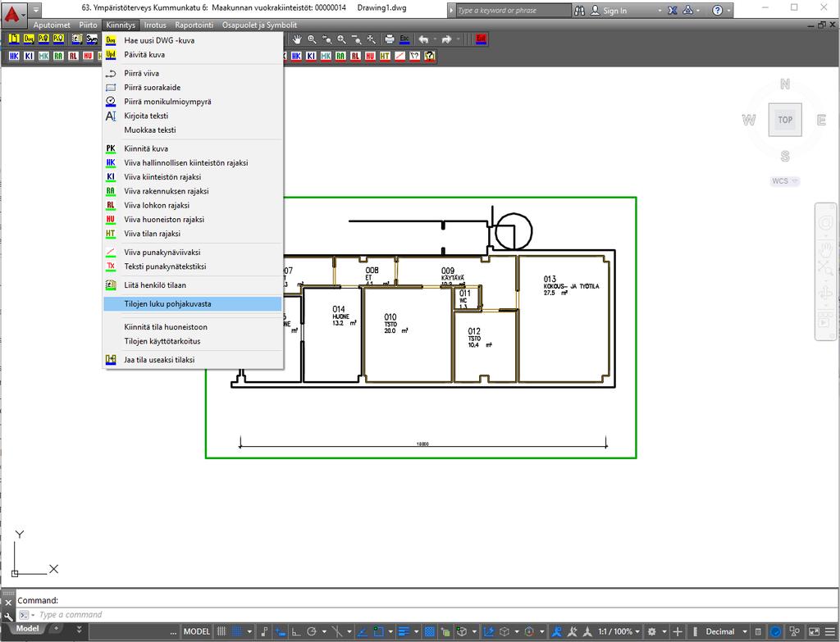The image size is (840, 642).
Task: Toggle Object Snap in status bar
Action: pos(379,632)
